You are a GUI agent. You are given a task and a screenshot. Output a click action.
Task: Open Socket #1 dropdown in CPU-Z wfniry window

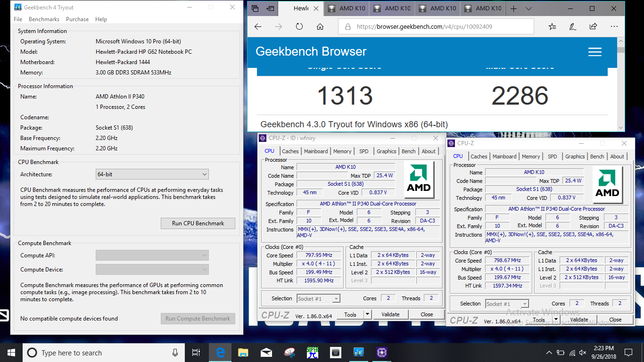coord(318,299)
